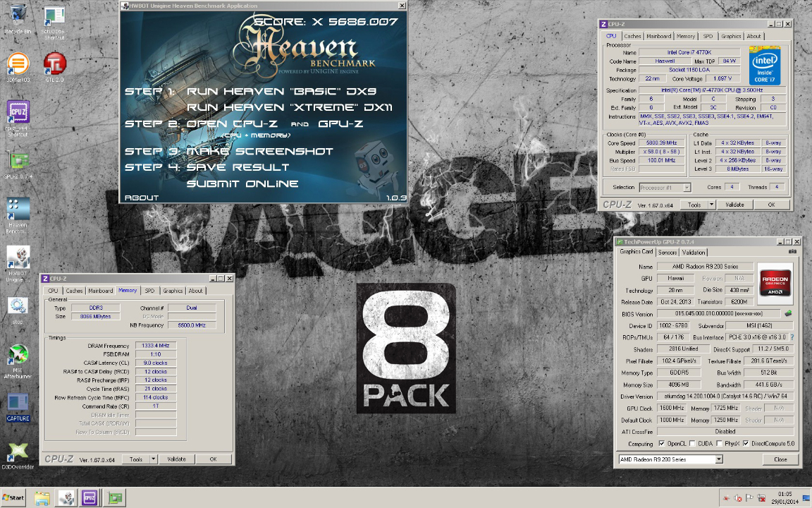Screen dimensions: 812x508
Task: Open the GPU-Z.0.7.4 desktop icon
Action: [x=18, y=165]
